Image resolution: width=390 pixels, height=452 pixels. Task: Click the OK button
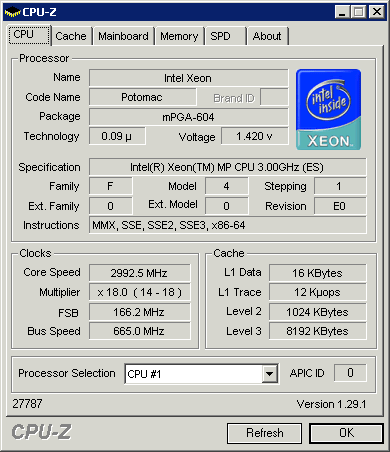click(346, 433)
